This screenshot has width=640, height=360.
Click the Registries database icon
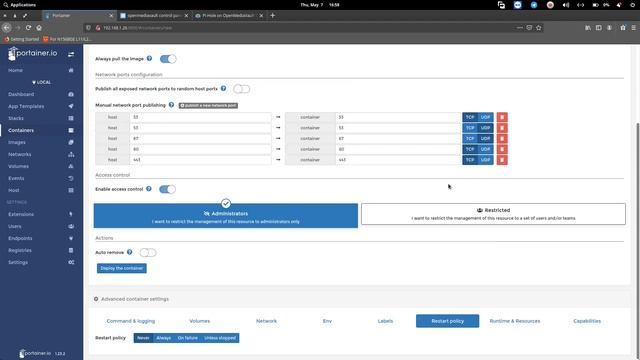71,250
